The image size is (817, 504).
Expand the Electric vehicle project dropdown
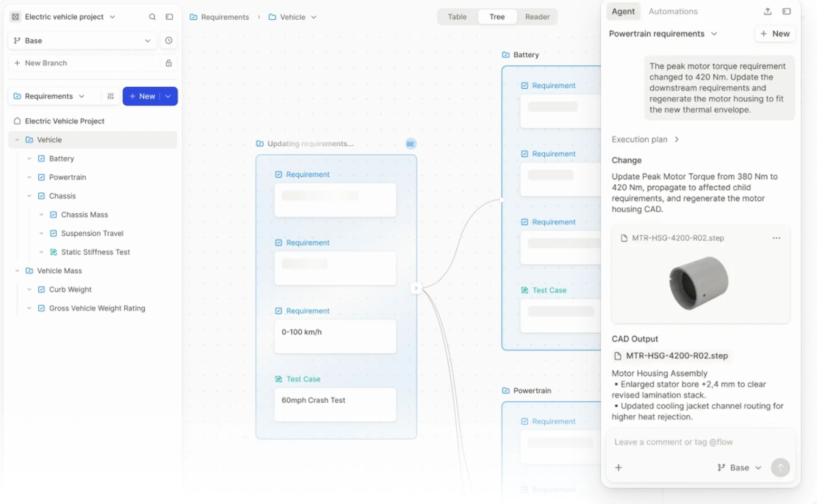pyautogui.click(x=112, y=17)
